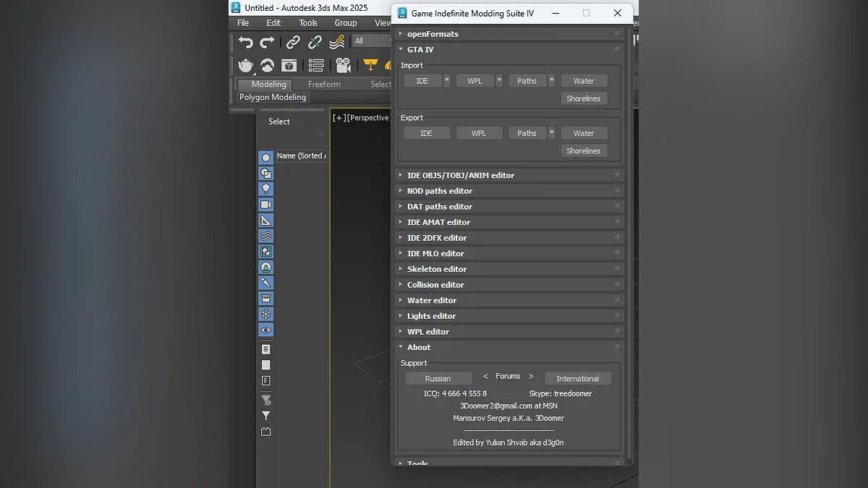Image resolution: width=868 pixels, height=488 pixels.
Task: Expand the openFormats rollout
Action: (x=509, y=34)
